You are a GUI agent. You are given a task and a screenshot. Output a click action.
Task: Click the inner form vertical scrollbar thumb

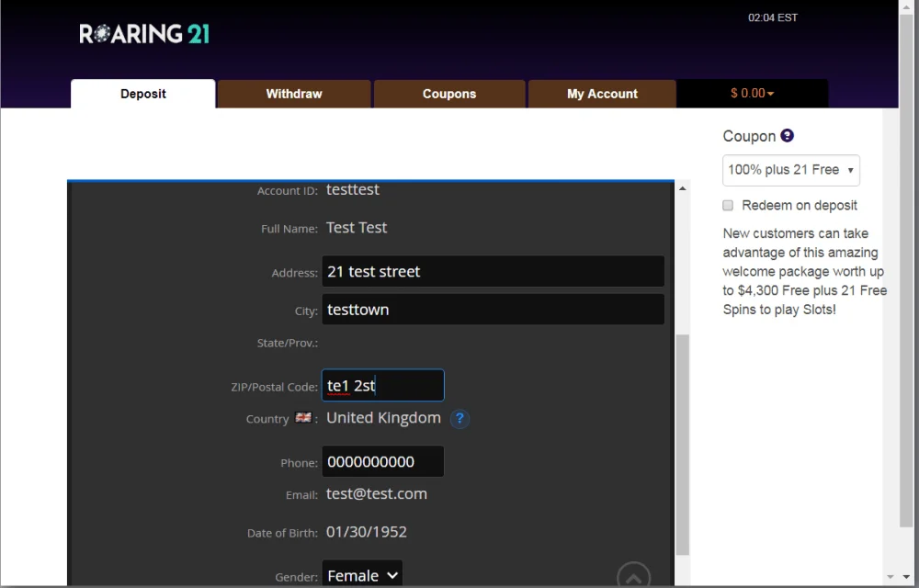click(682, 445)
